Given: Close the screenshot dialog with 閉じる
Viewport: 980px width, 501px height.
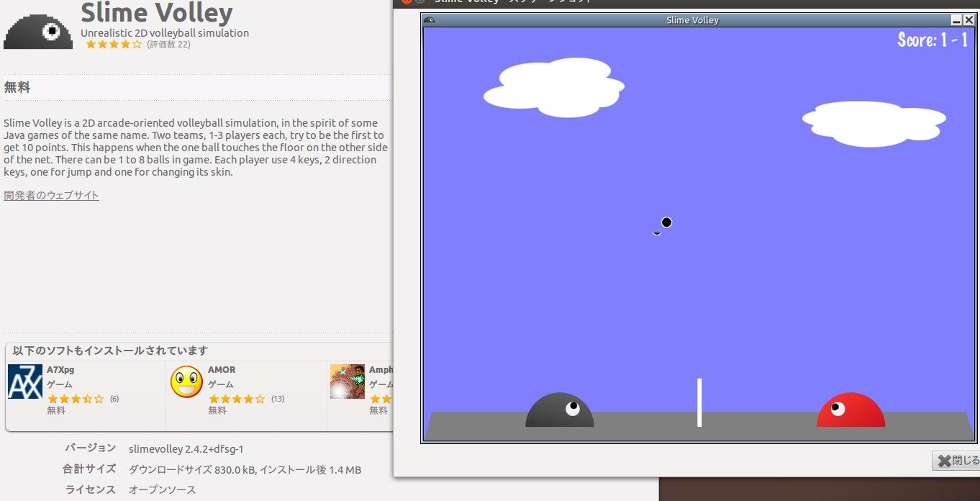Looking at the screenshot, I should click(x=956, y=461).
